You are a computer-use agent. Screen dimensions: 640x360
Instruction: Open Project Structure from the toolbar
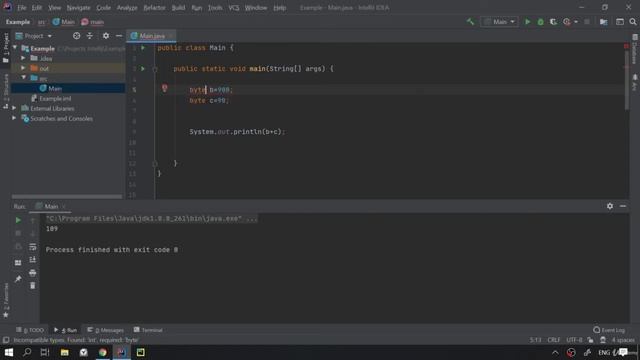(603, 22)
